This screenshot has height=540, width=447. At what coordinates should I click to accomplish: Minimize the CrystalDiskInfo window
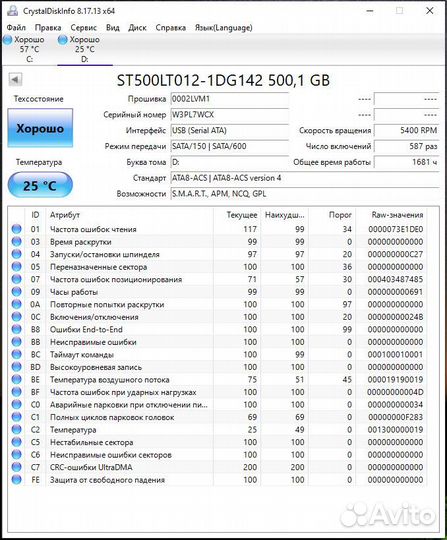click(x=370, y=11)
